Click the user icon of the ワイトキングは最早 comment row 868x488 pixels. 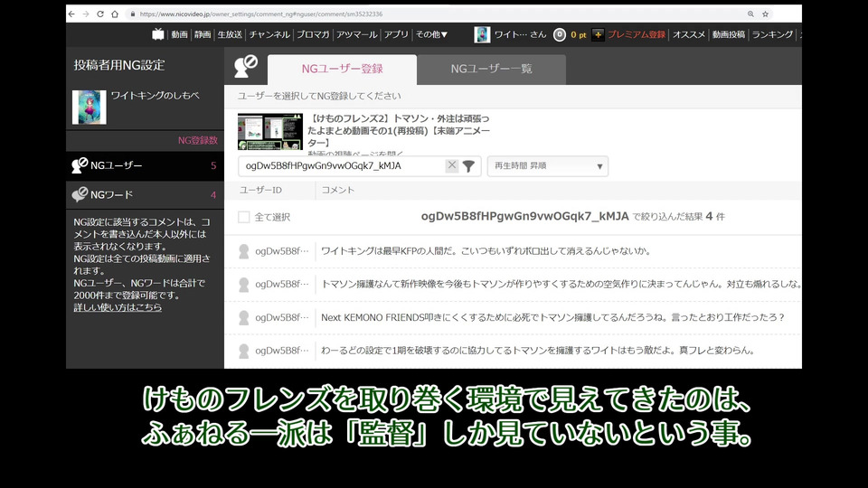243,251
